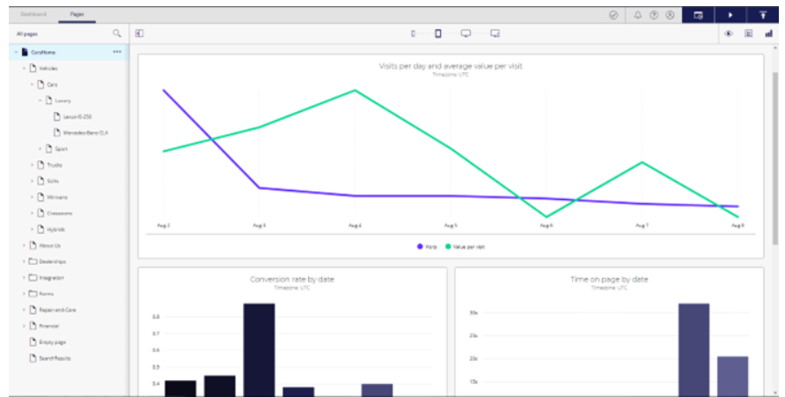This screenshot has width=785, height=397.
Task: Expand the Crossovers tree node
Action: tap(32, 213)
